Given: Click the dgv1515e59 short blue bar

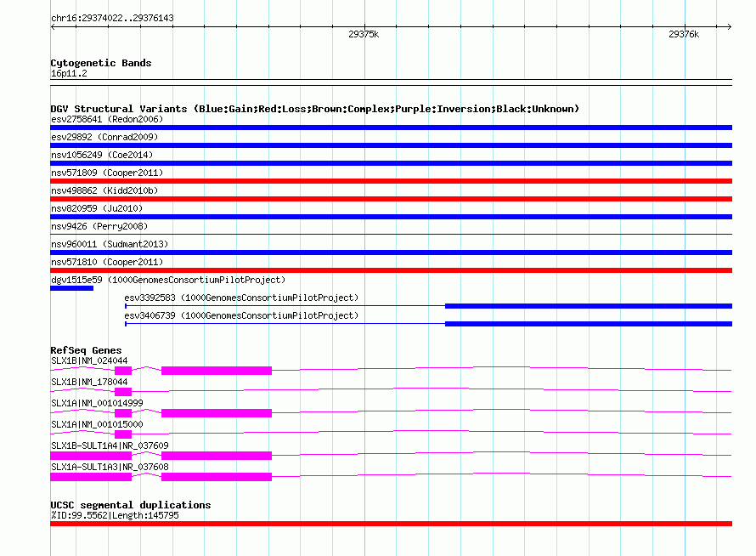Looking at the screenshot, I should click(72, 288).
